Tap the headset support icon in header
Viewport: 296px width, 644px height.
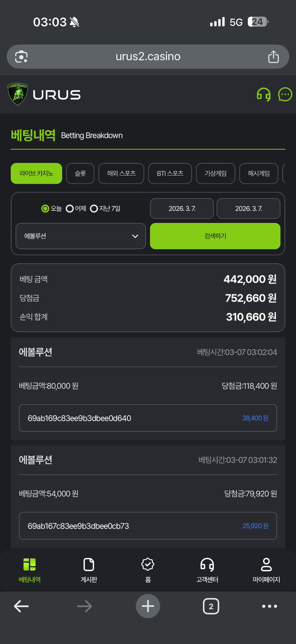pos(263,95)
